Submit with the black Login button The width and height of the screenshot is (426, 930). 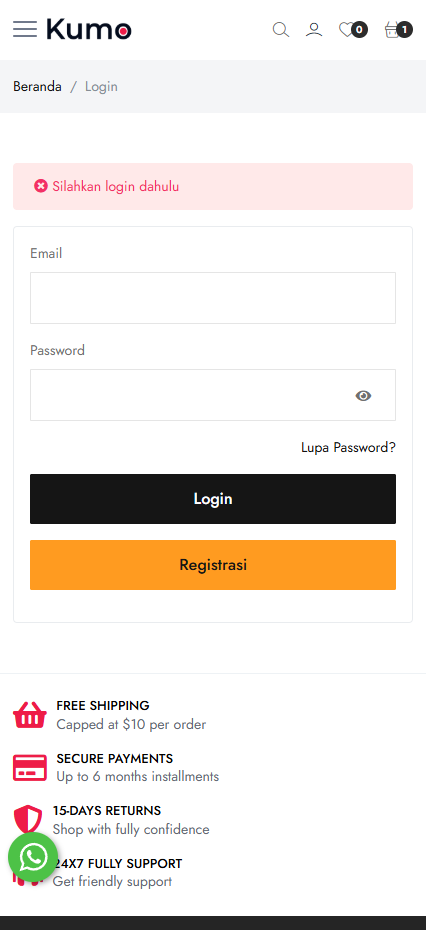point(213,499)
